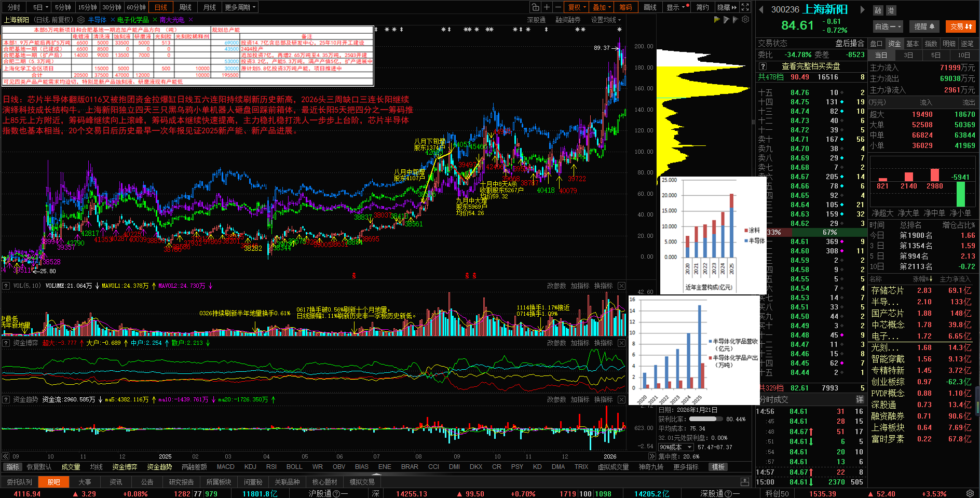Image resolution: width=980 pixels, height=498 pixels.
Task: Sort sector list by 涨幅 column
Action: (922, 279)
